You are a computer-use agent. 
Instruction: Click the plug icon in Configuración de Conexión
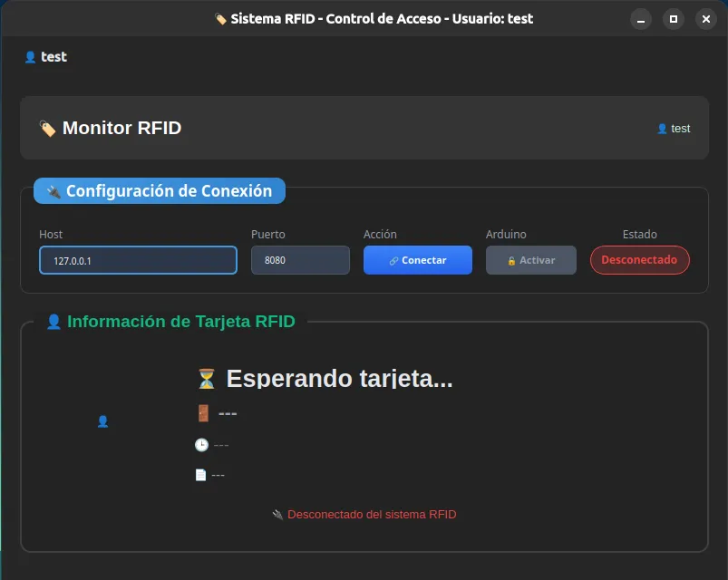click(x=53, y=191)
